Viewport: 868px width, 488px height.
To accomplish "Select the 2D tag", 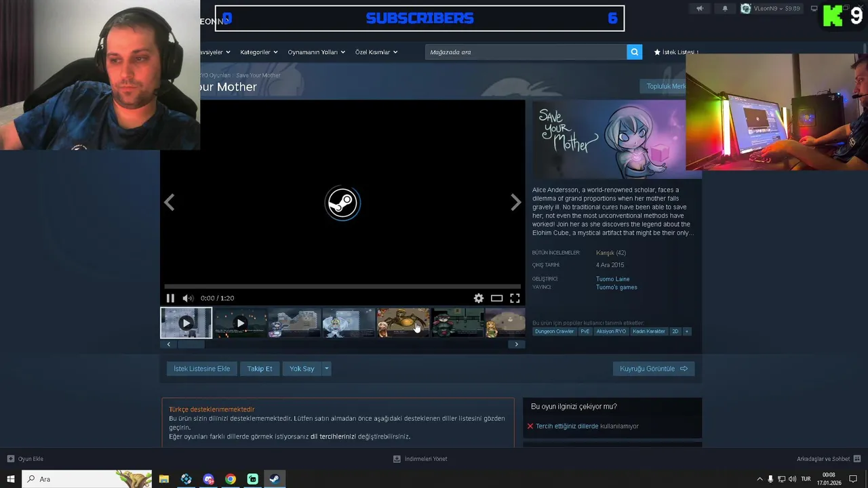I will coord(675,331).
